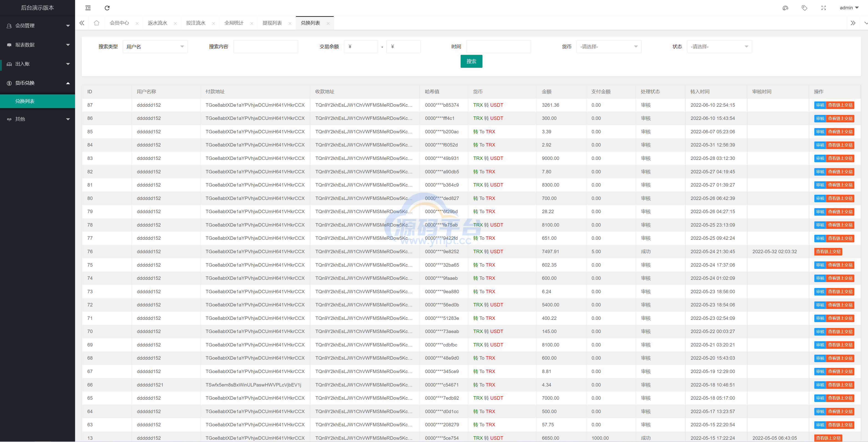Screen dimensions: 868x442
Task: Click 查看链上交易 for ID 85
Action: (x=840, y=132)
